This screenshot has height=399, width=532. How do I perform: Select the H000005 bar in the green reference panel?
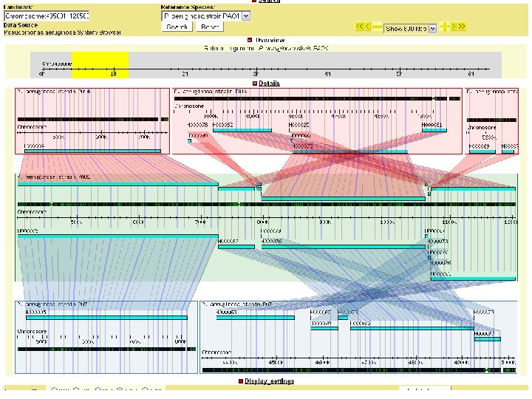[117, 236]
